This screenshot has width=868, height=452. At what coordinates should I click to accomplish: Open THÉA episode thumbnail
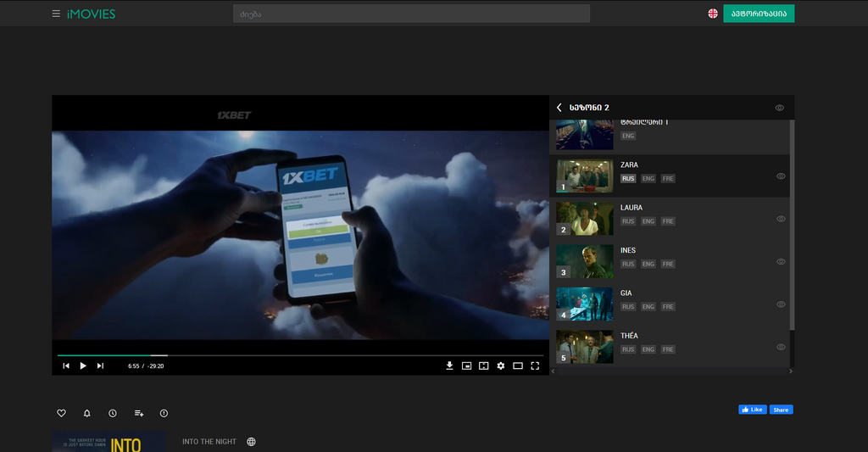coord(585,347)
